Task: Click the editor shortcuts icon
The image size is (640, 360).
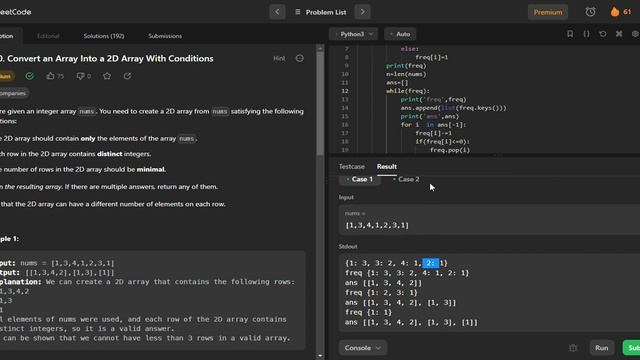Action: click(x=619, y=34)
